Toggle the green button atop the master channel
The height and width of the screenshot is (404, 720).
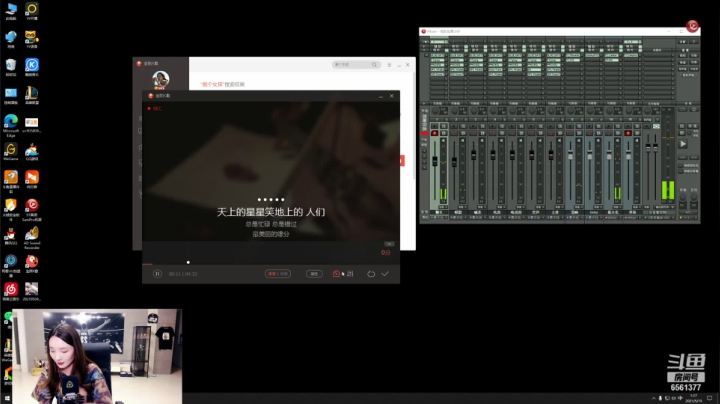click(656, 126)
